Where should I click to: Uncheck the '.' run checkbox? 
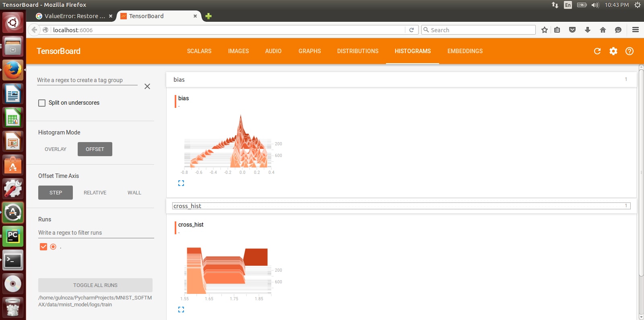click(x=43, y=247)
